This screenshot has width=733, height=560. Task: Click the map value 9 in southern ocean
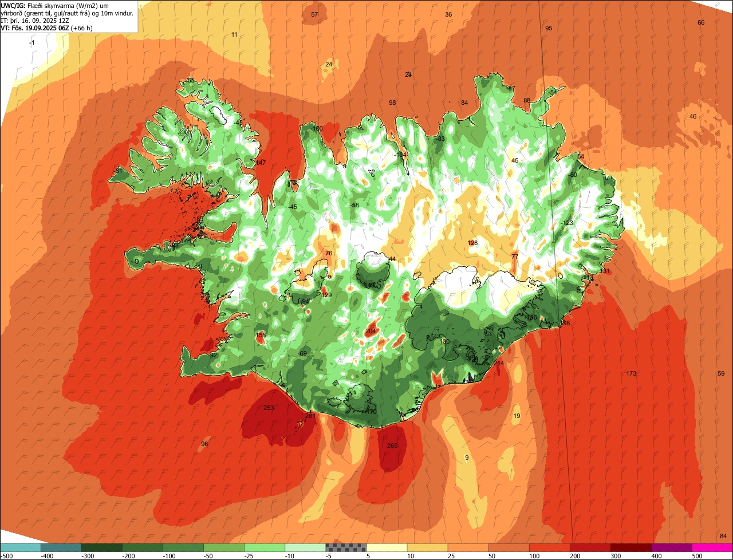[467, 458]
